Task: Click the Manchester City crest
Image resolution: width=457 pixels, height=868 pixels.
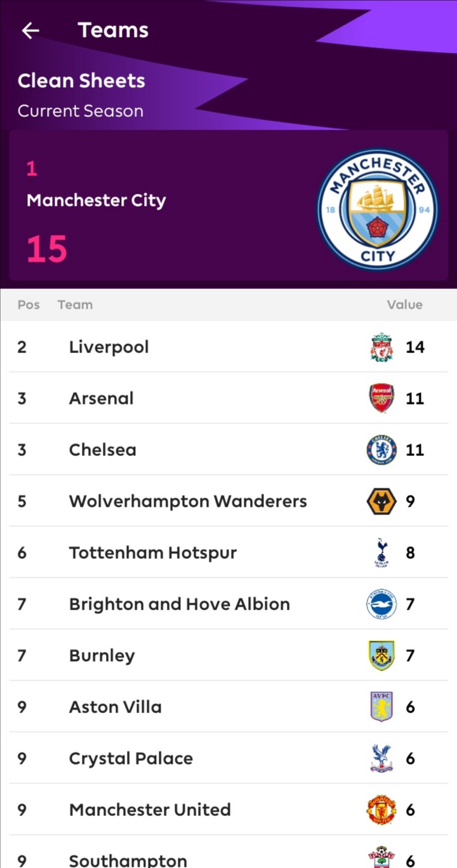Action: [378, 209]
